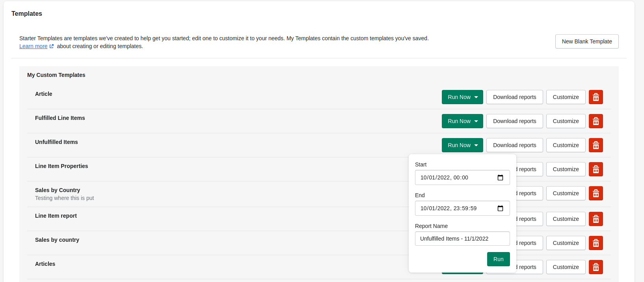
Task: Open calendar picker for Start date
Action: tap(500, 177)
